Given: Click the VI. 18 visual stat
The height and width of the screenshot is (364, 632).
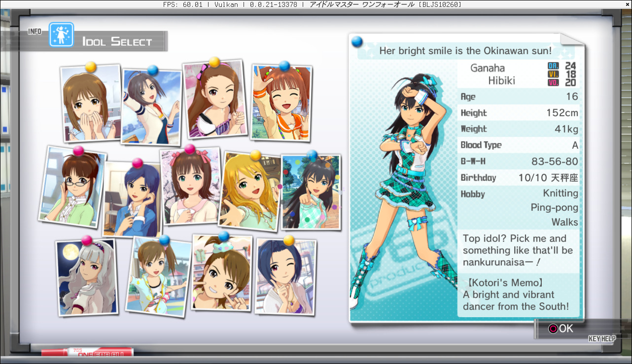Looking at the screenshot, I should (x=562, y=74).
